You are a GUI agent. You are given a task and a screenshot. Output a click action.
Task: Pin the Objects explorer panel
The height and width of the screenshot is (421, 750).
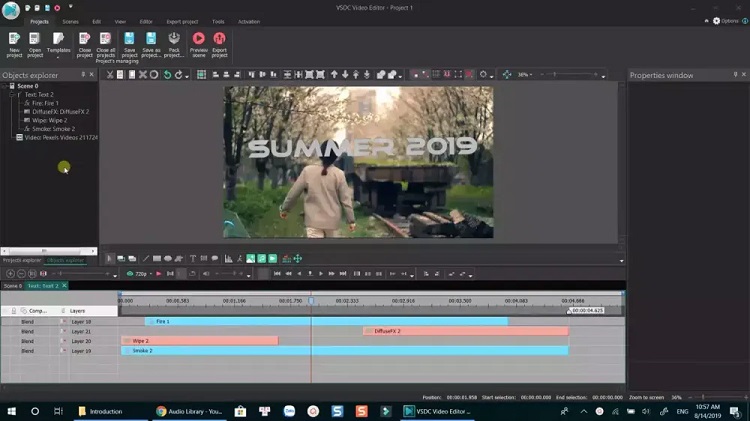(83, 75)
